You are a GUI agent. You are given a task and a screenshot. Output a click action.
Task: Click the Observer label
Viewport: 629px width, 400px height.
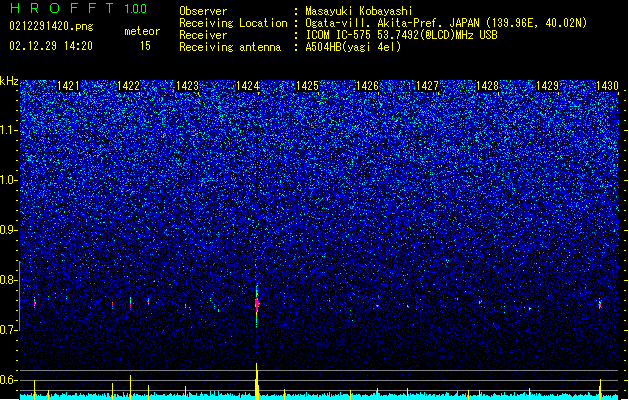pyautogui.click(x=203, y=11)
